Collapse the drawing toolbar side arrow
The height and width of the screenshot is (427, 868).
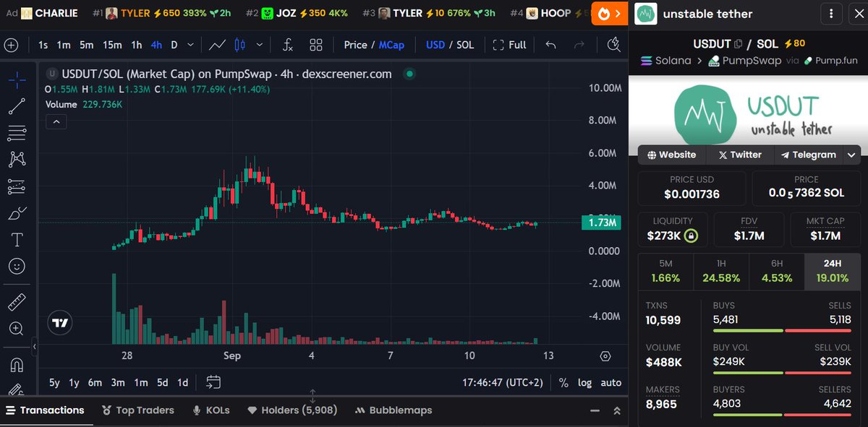click(34, 346)
